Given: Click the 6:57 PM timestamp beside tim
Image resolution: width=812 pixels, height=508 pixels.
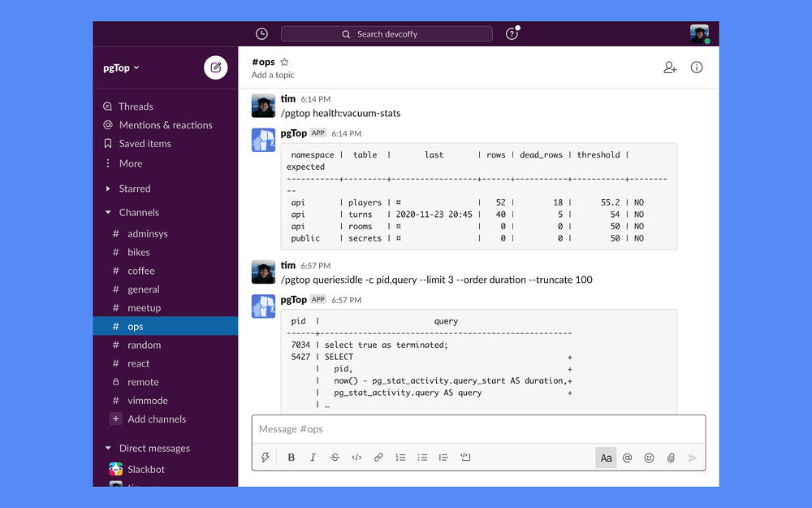Looking at the screenshot, I should coord(315,266).
